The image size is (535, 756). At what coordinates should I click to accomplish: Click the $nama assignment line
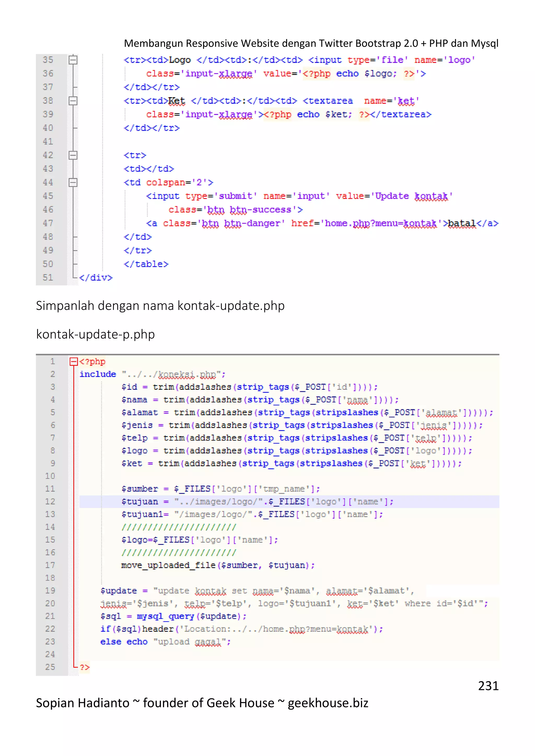click(260, 400)
